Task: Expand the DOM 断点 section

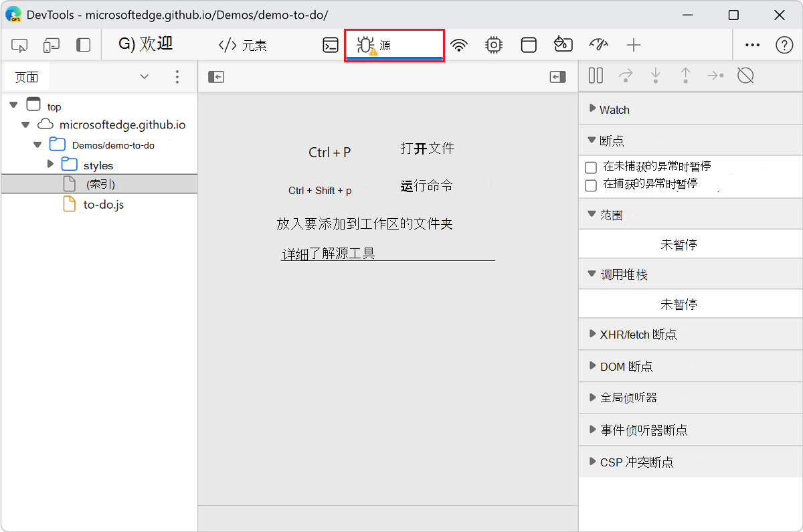Action: [x=592, y=366]
